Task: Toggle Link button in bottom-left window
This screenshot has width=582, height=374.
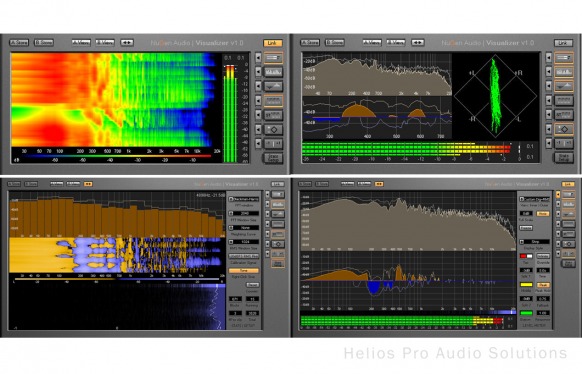Action: tap(277, 184)
